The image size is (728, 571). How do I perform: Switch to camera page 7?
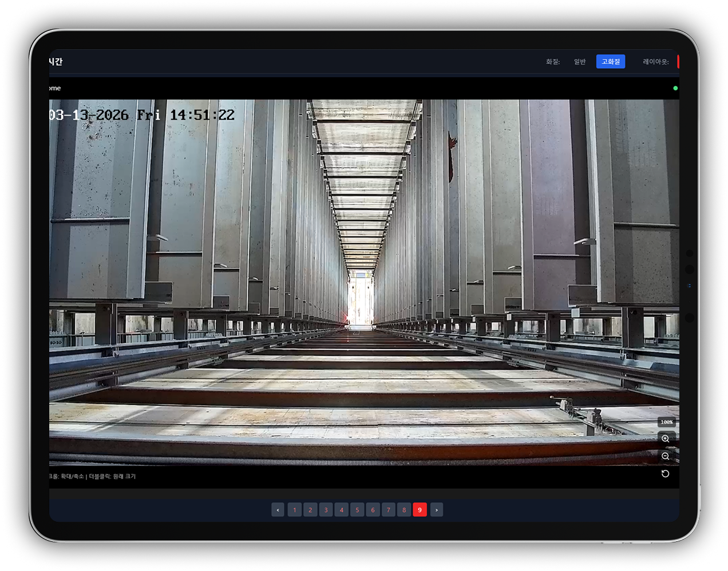pyautogui.click(x=389, y=510)
